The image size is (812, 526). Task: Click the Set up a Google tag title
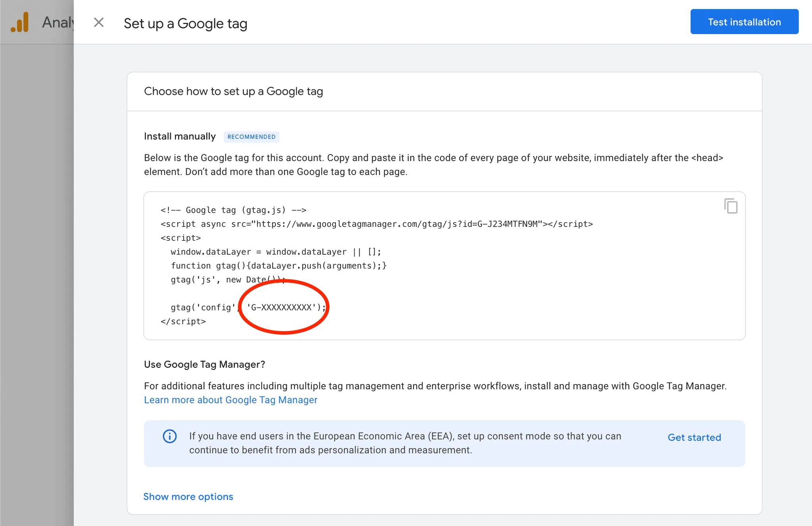[x=185, y=23]
